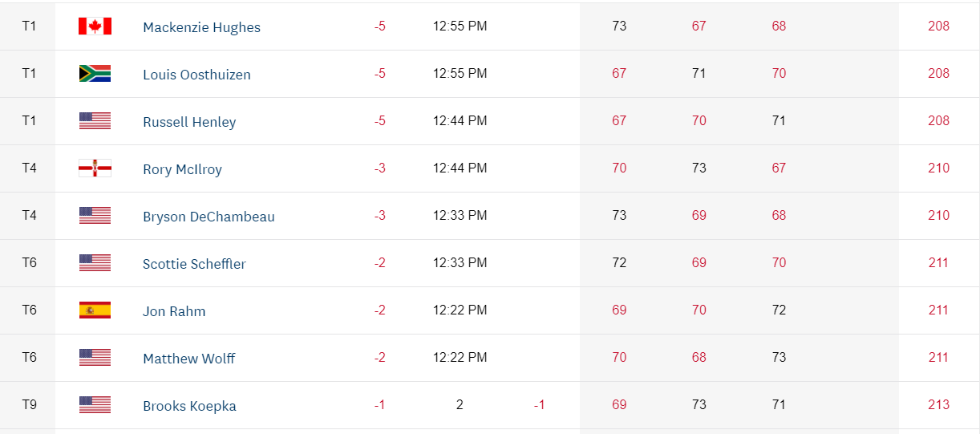The width and height of the screenshot is (980, 434).
Task: Open Bryson DeChambeau's profile link
Action: tap(209, 217)
